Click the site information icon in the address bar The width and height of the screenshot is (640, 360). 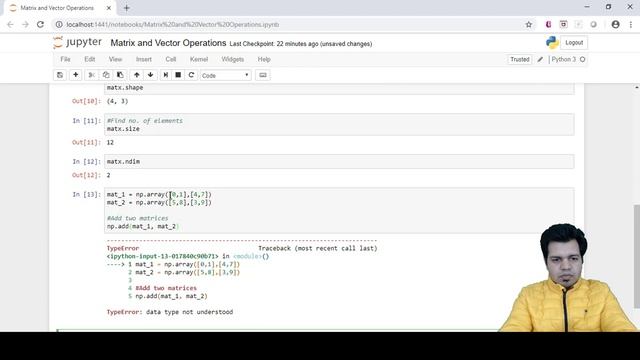pos(59,24)
